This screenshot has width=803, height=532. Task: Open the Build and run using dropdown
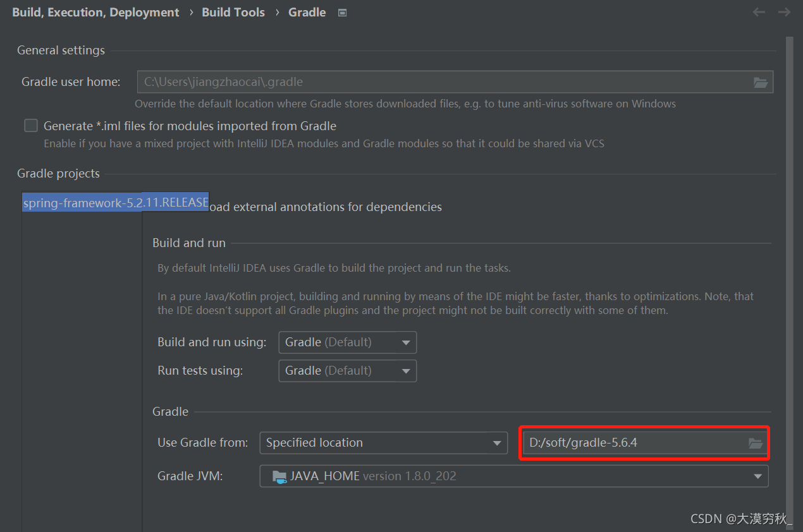(x=347, y=342)
